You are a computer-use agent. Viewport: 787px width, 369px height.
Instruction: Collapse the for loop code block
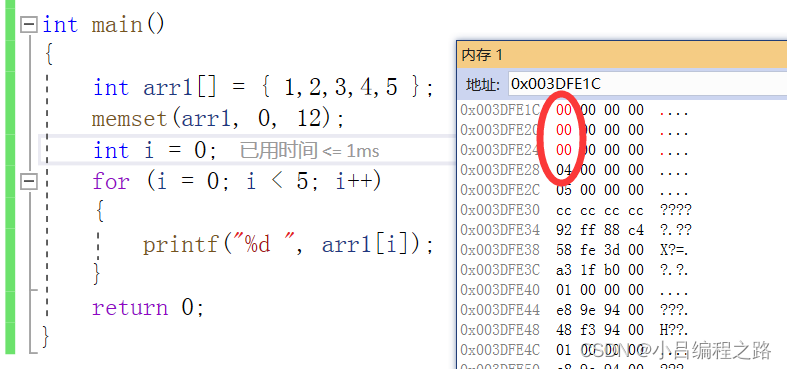point(29,181)
